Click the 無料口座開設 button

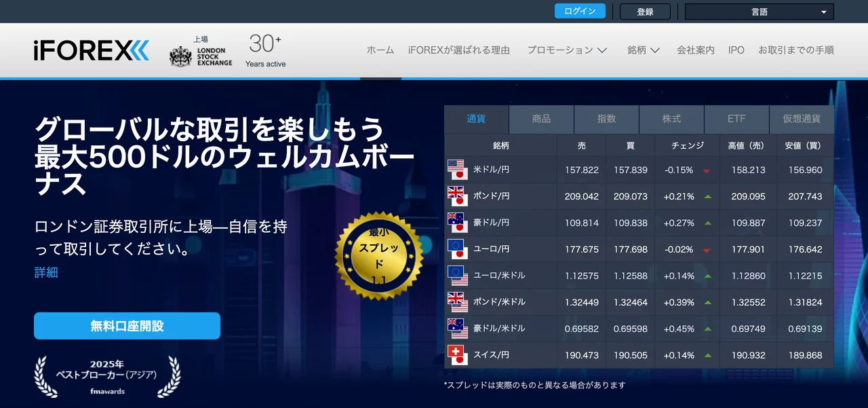[127, 326]
